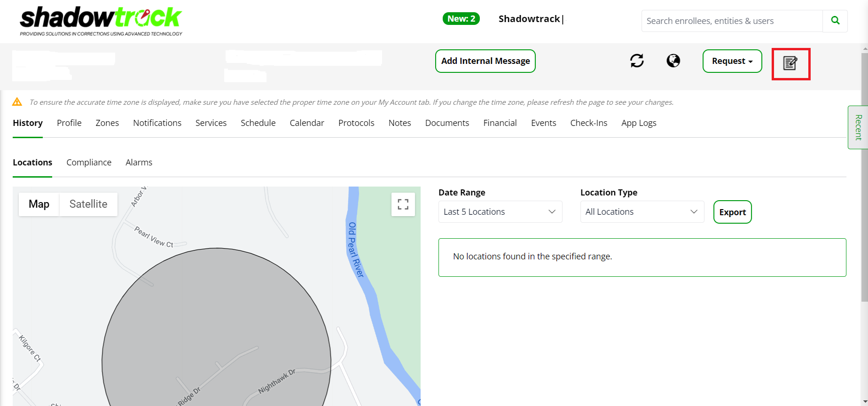
Task: Open the Documents tab
Action: 447,123
